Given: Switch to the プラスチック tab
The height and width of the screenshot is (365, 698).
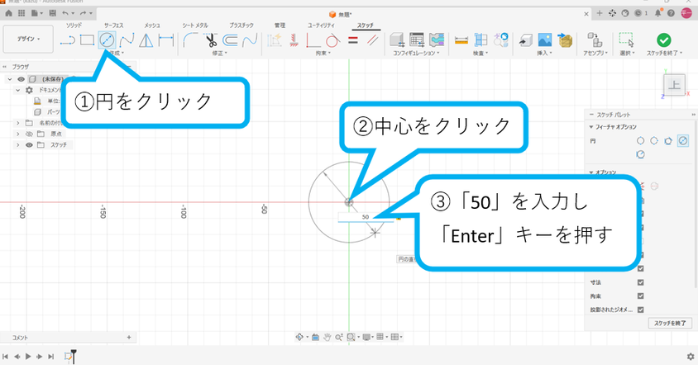Looking at the screenshot, I should 241,25.
